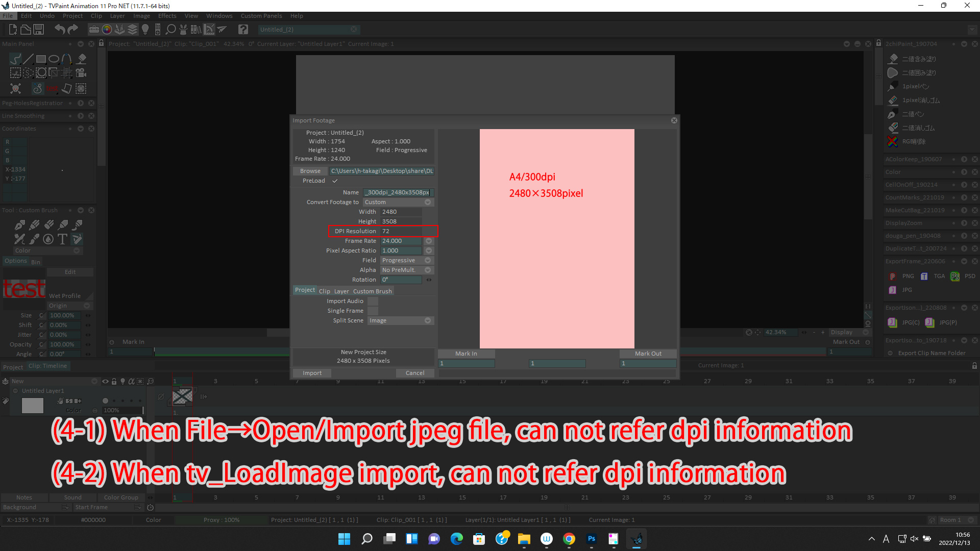Click the open project folder icon

point(26,30)
